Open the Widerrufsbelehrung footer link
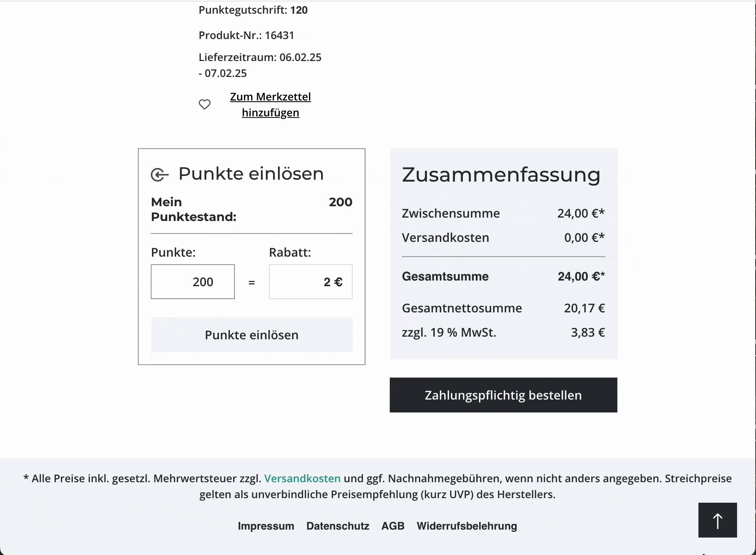Image resolution: width=756 pixels, height=555 pixels. point(467,526)
